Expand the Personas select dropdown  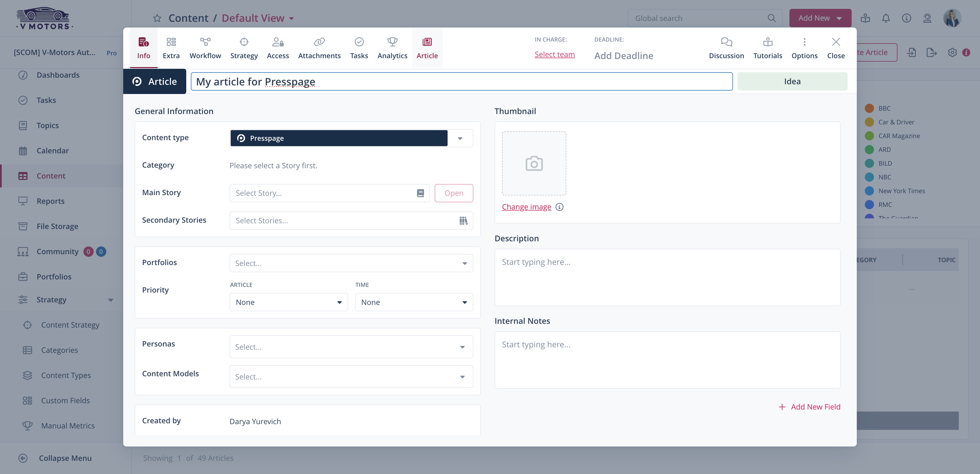click(351, 347)
